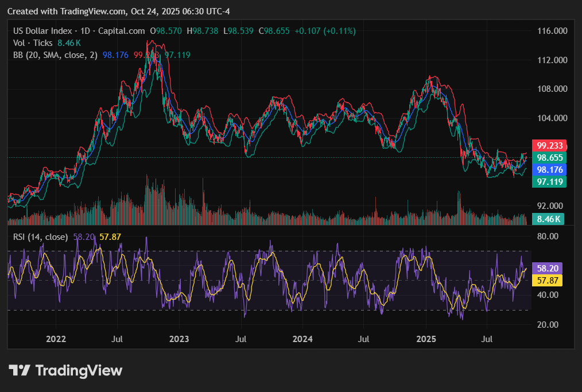Open the BB (20, SMA, close, 2) legend
Viewport: 582px width, 392px height.
coord(56,55)
